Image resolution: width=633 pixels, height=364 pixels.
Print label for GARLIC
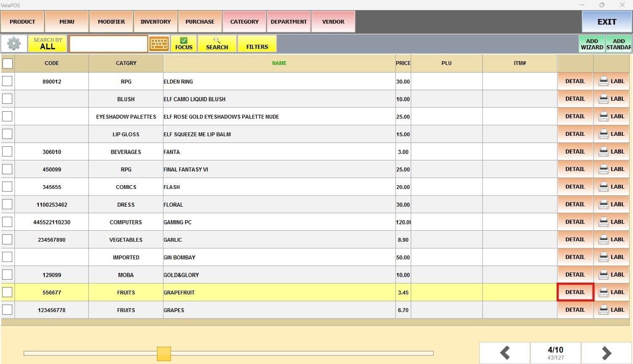pos(611,239)
